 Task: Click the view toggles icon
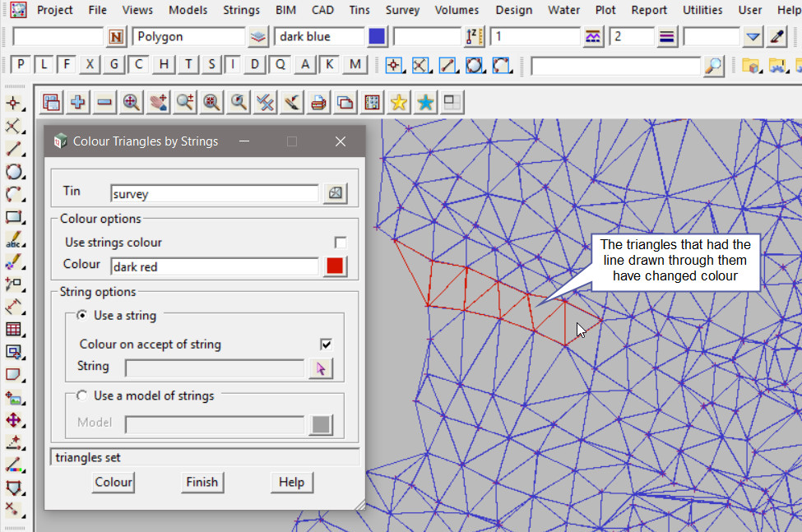pos(265,103)
